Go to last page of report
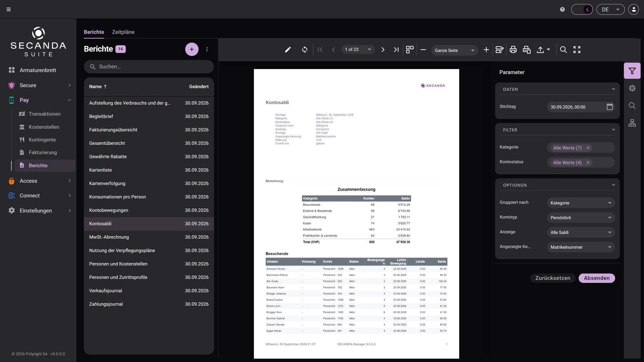 [x=396, y=50]
